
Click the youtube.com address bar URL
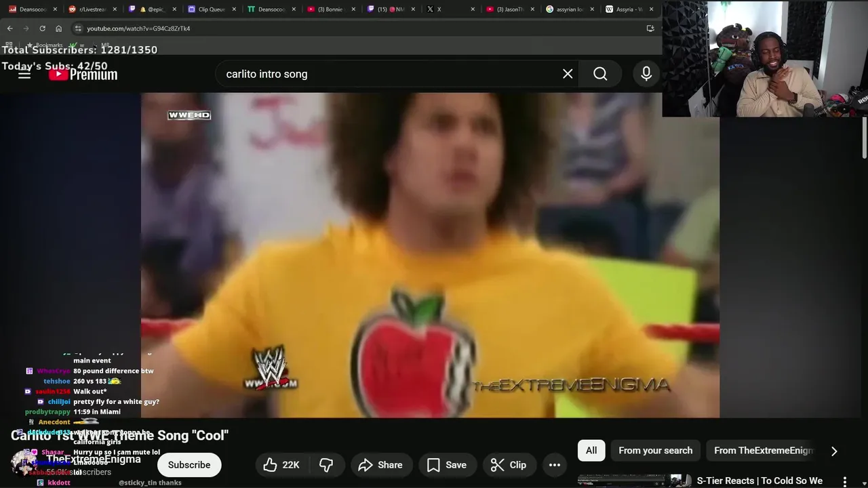(138, 28)
